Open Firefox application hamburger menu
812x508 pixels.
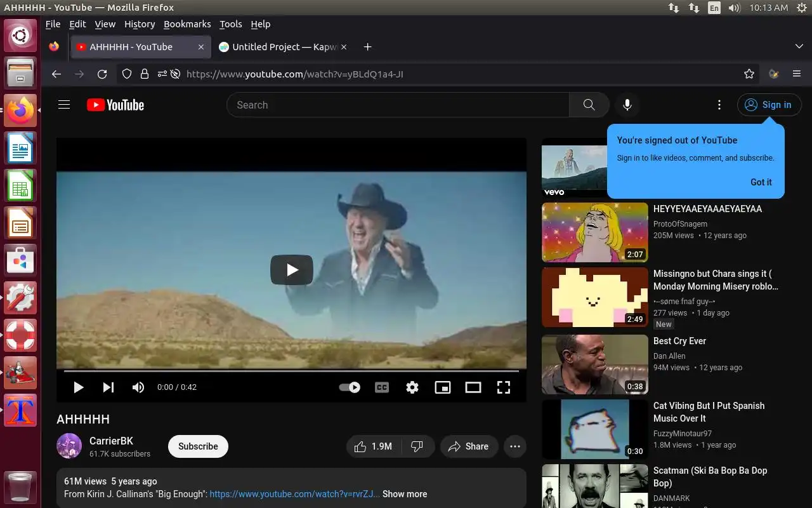(797, 74)
